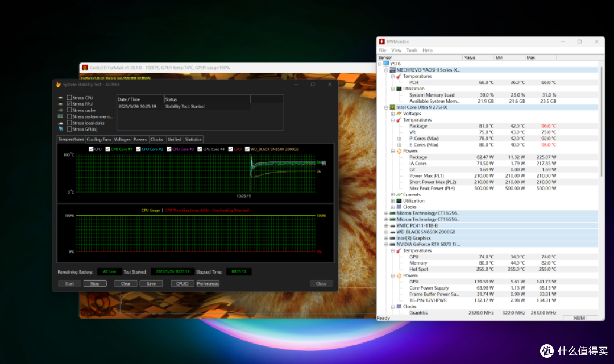The image size is (614, 364).
Task: Enable the Stress system memory checkbox
Action: click(x=69, y=116)
